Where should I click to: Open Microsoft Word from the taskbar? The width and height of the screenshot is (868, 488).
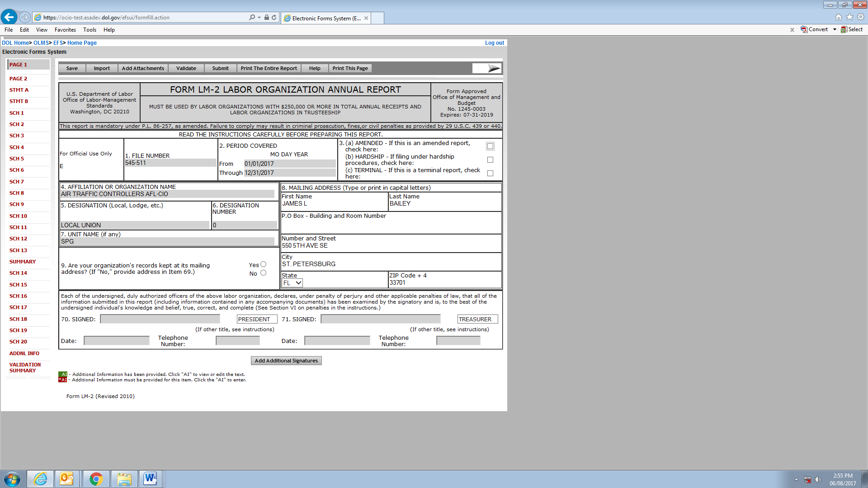150,479
